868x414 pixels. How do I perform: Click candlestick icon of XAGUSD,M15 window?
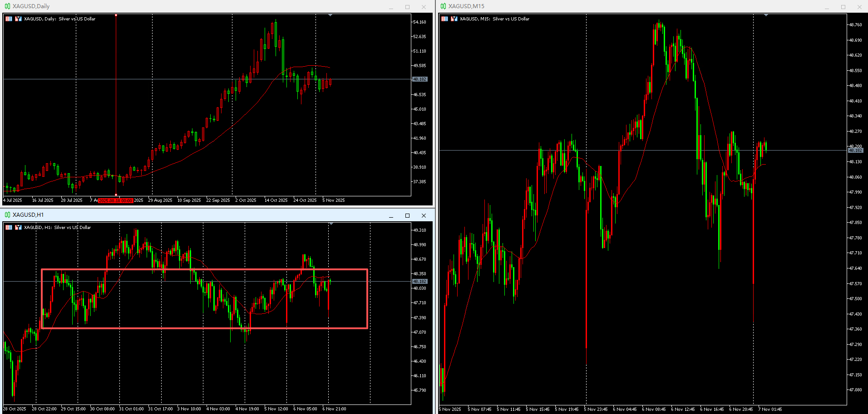point(443,6)
